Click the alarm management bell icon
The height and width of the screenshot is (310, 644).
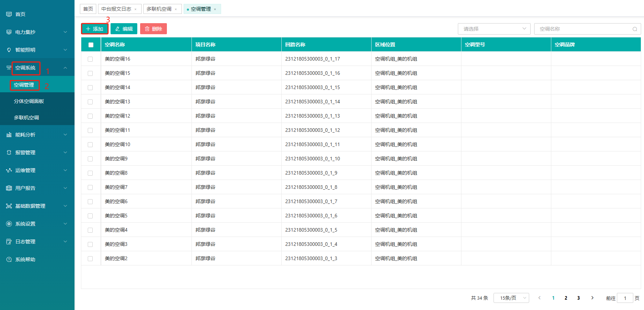coord(9,153)
